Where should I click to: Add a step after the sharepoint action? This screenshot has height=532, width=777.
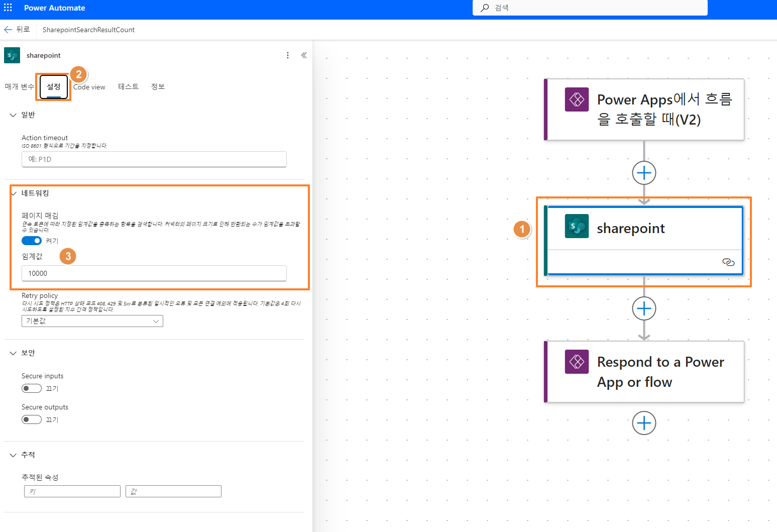[644, 308]
